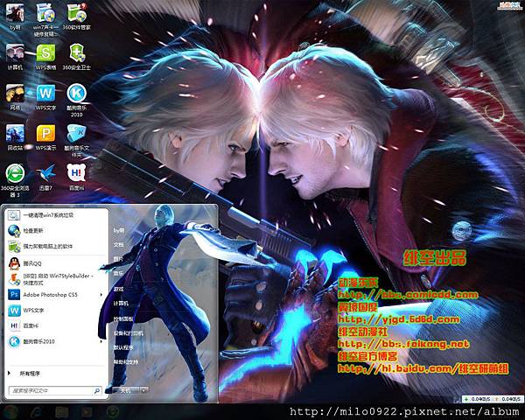The width and height of the screenshot is (525, 420).
Task: Launch 360软件管家 from the desktop
Action: (x=77, y=17)
